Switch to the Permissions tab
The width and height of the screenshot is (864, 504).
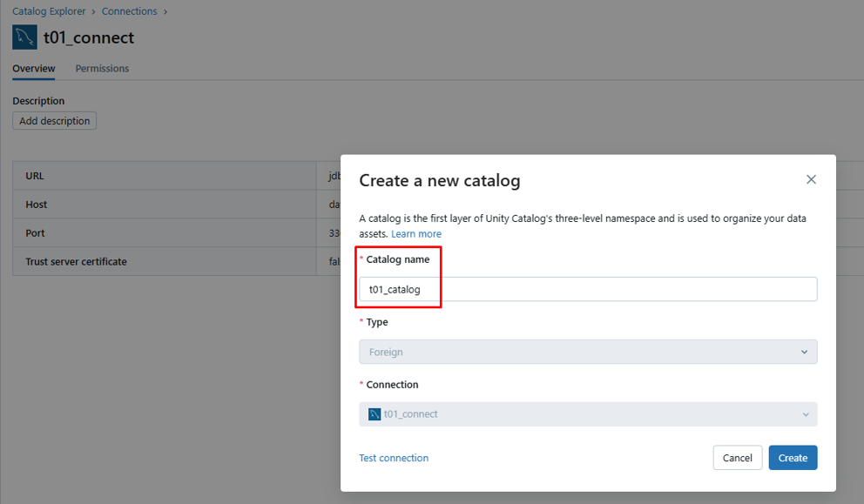(x=102, y=69)
